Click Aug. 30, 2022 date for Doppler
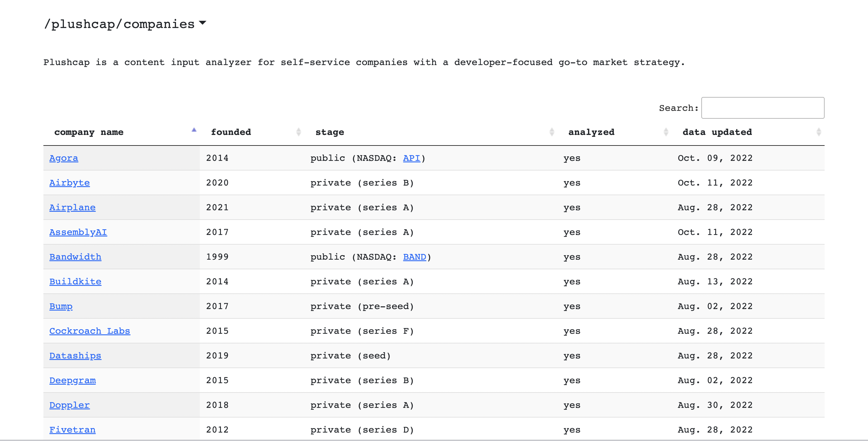 [x=715, y=405]
